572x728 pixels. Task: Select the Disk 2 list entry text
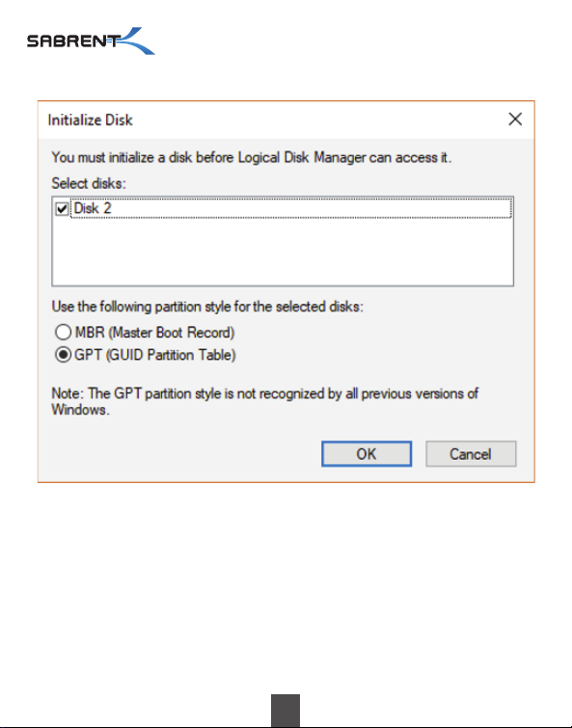(93, 208)
